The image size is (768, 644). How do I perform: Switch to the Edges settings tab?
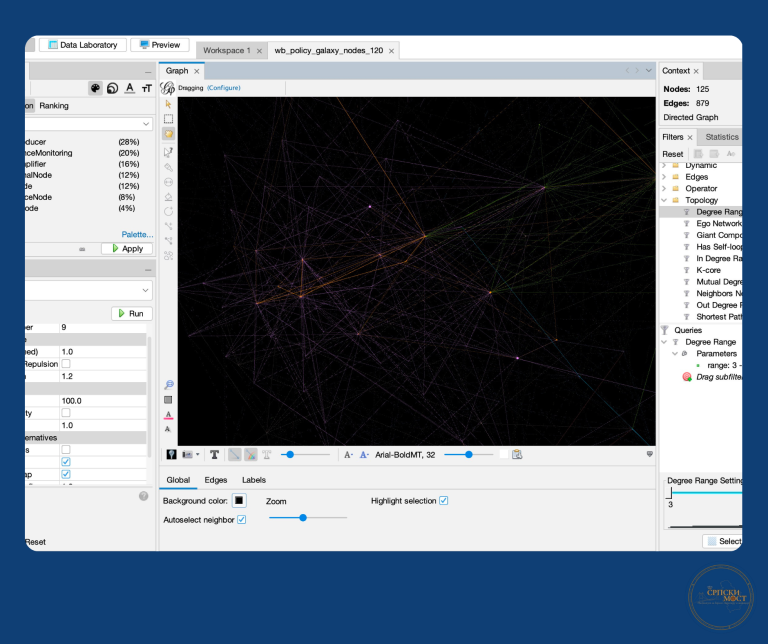pos(216,480)
